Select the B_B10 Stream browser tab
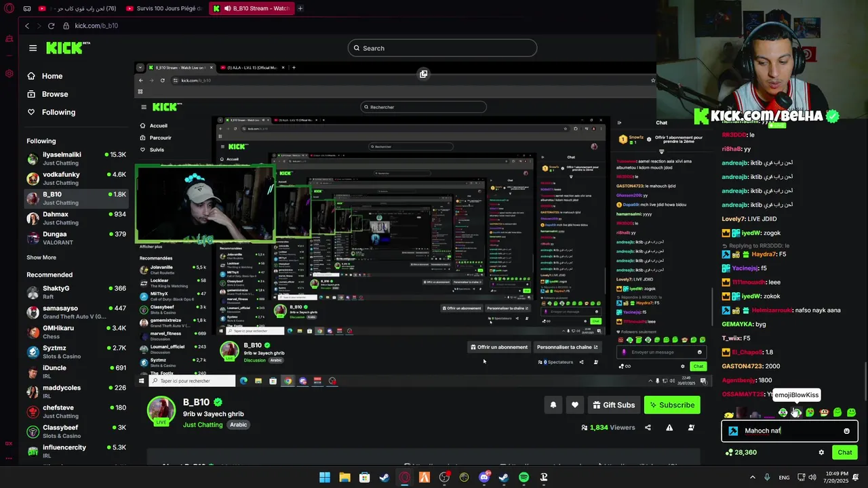 point(251,8)
